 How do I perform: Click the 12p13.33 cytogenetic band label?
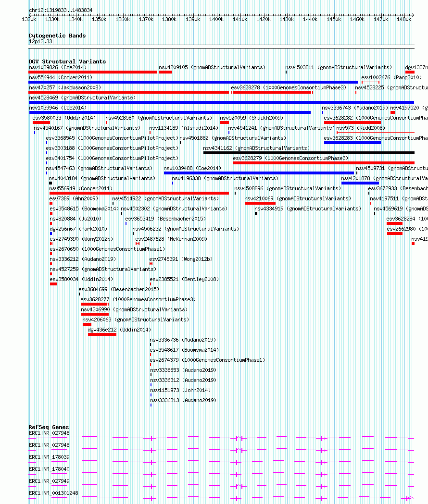40,41
